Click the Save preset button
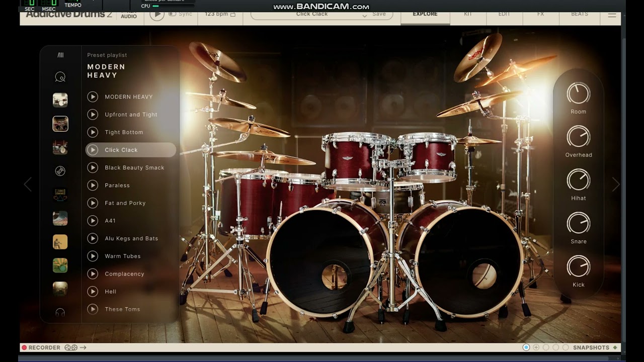644x362 pixels. [x=379, y=14]
